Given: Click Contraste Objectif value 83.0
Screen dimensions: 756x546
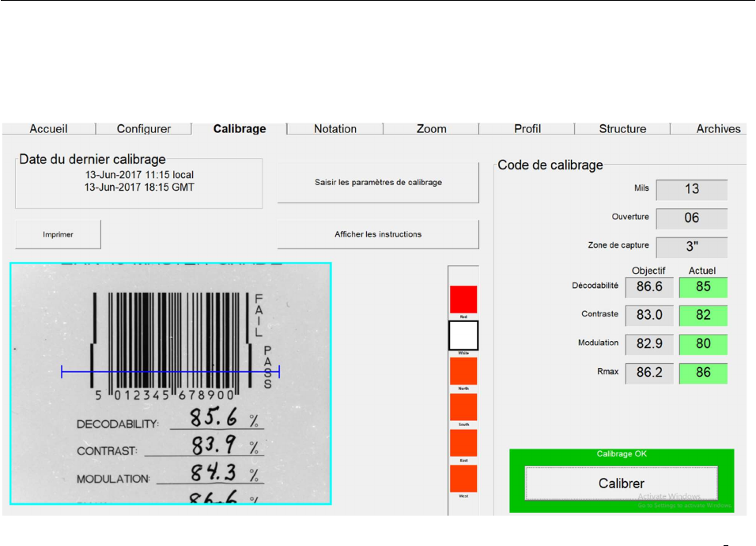Looking at the screenshot, I should point(649,316).
